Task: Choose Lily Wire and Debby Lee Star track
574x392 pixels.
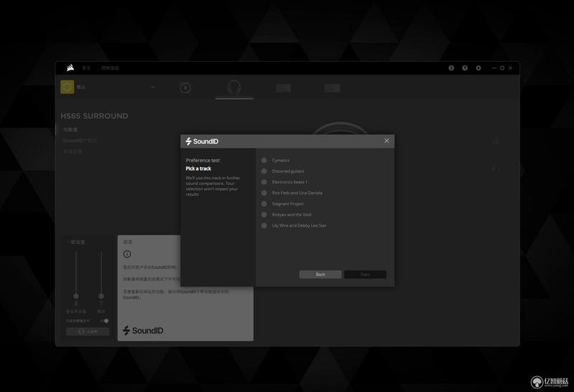Action: tap(264, 226)
